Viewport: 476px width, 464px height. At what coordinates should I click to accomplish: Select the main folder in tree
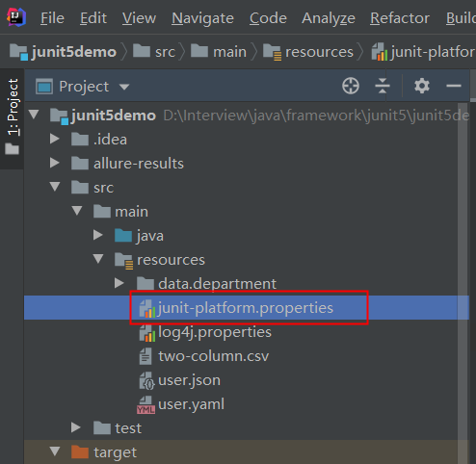(120, 212)
